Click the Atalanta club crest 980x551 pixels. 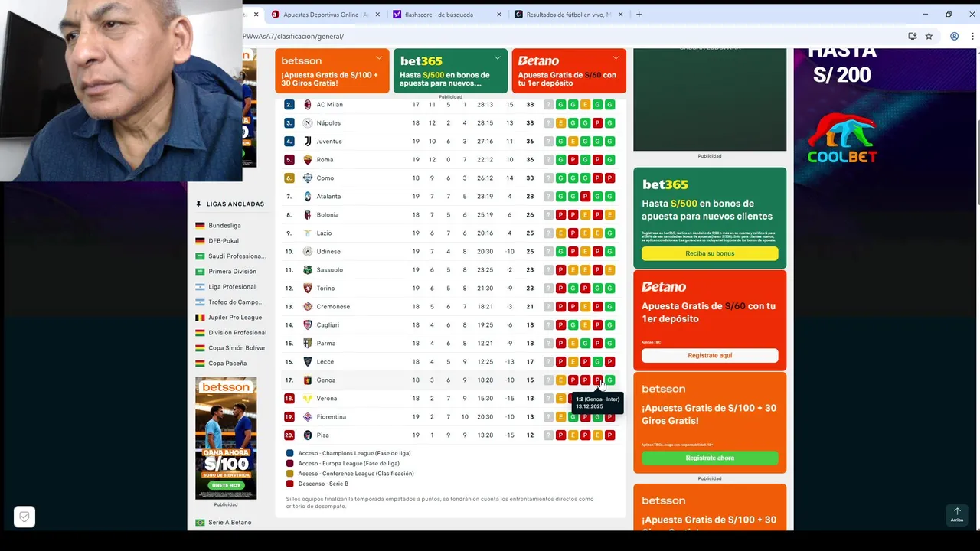click(x=308, y=197)
